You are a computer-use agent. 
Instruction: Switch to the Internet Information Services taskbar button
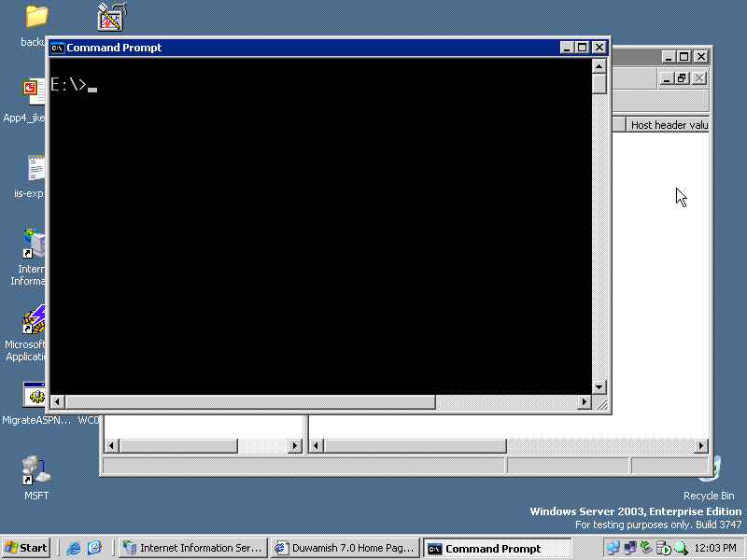pos(191,548)
